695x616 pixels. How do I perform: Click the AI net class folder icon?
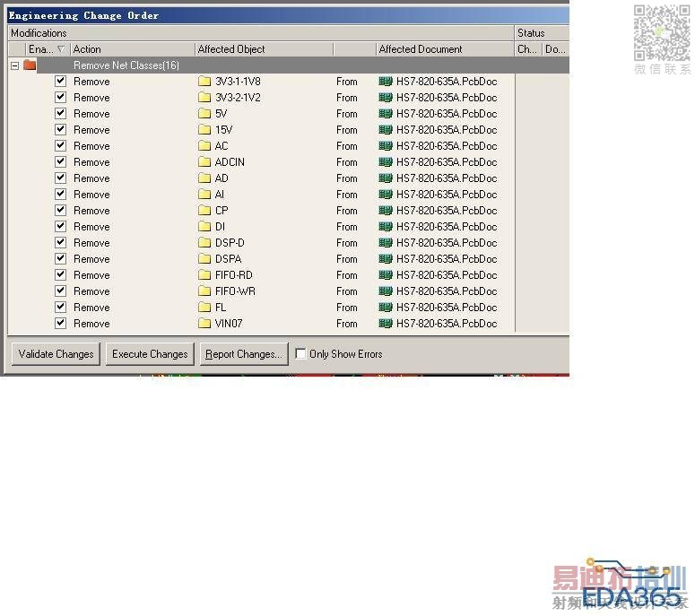pos(204,194)
